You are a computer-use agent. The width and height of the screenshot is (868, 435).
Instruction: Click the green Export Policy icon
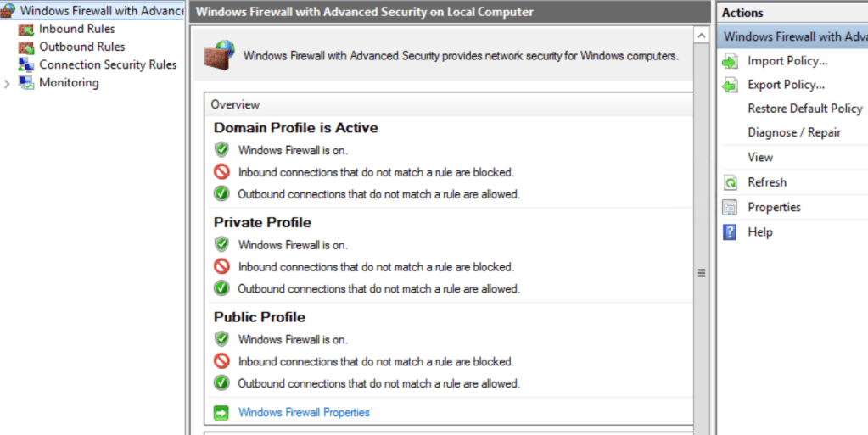coord(730,86)
